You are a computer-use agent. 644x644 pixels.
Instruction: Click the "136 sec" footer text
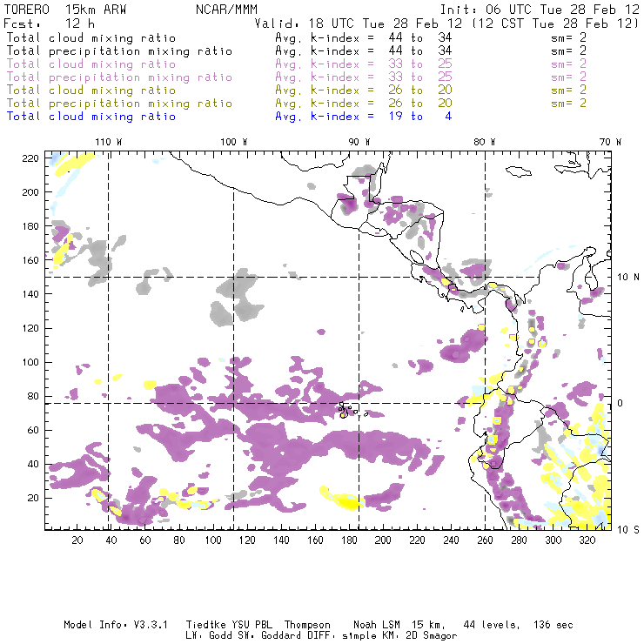553,625
